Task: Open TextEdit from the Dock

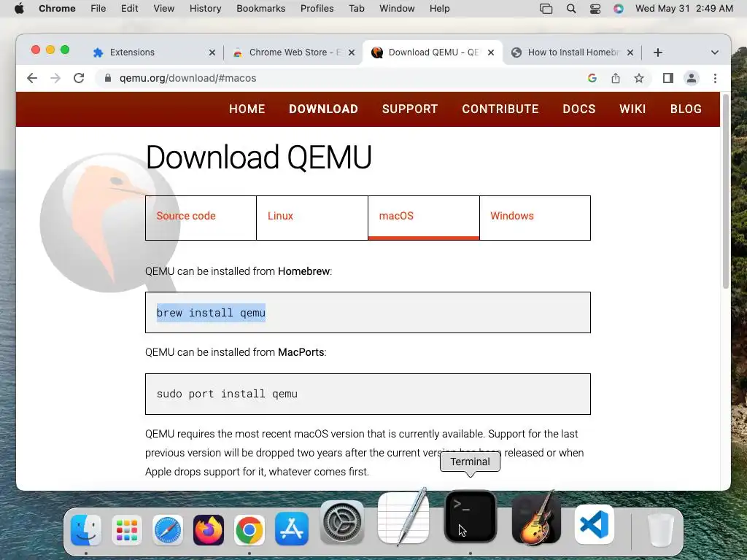Action: coord(403,518)
